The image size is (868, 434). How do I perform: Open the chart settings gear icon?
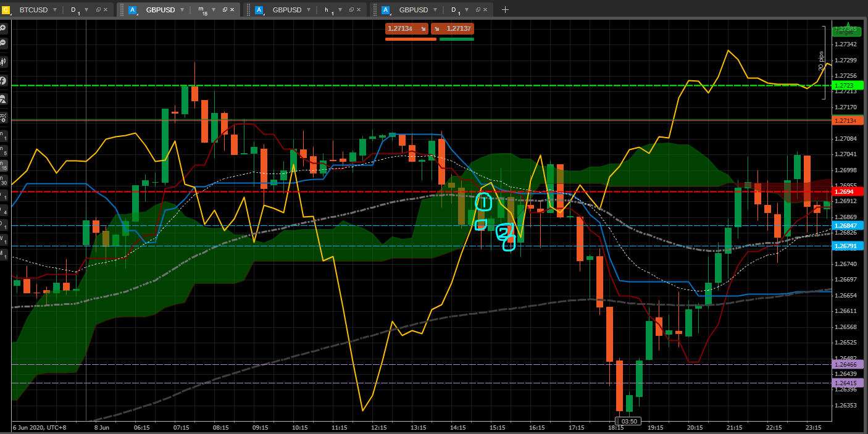pos(3,117)
